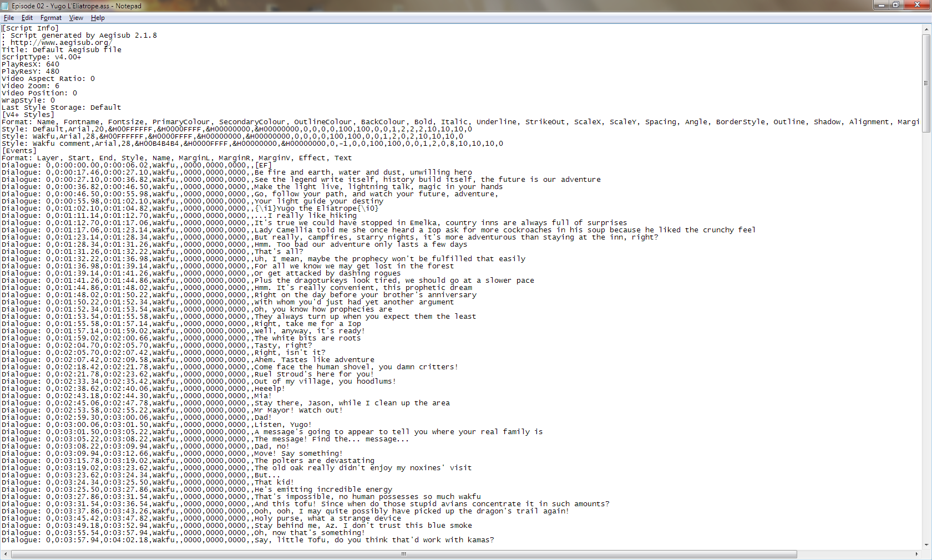Click the vertical scrollbar down arrow

coord(926,545)
